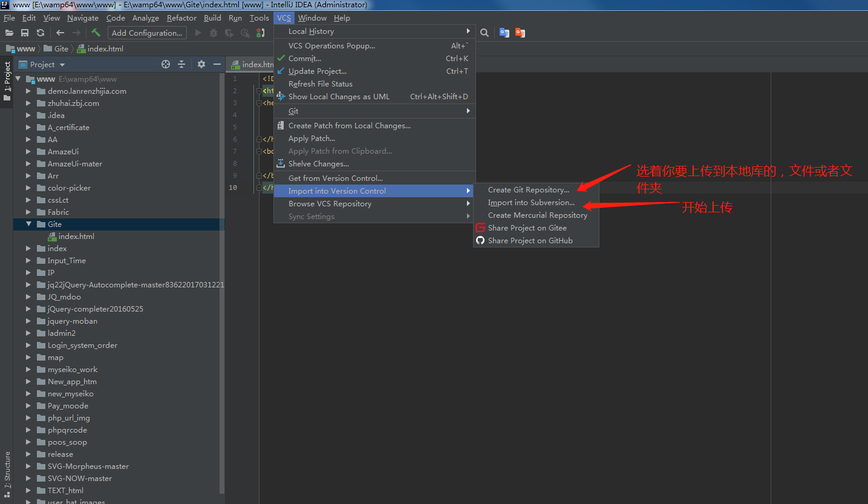Viewport: 868px width, 504px height.
Task: Choose Share Project on GitHub
Action: point(536,240)
